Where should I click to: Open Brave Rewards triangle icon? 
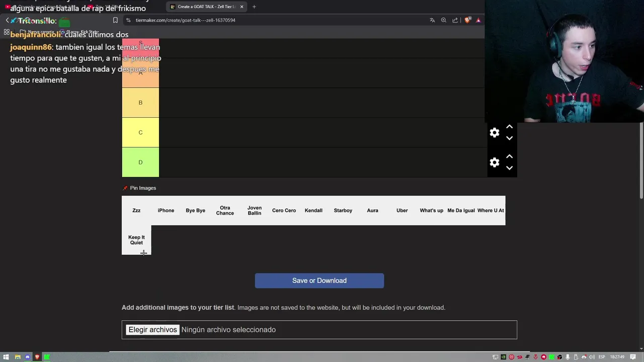click(478, 20)
